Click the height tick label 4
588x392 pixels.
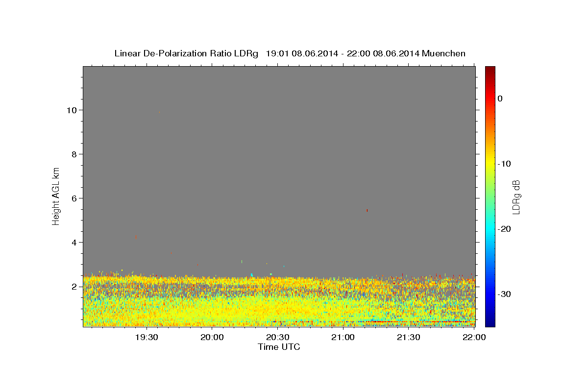click(x=75, y=242)
